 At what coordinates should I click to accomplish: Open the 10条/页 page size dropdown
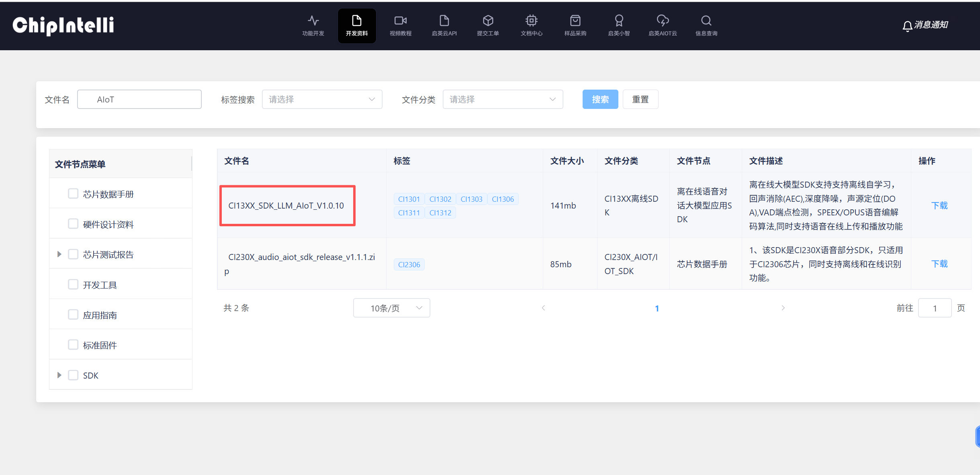(x=391, y=308)
